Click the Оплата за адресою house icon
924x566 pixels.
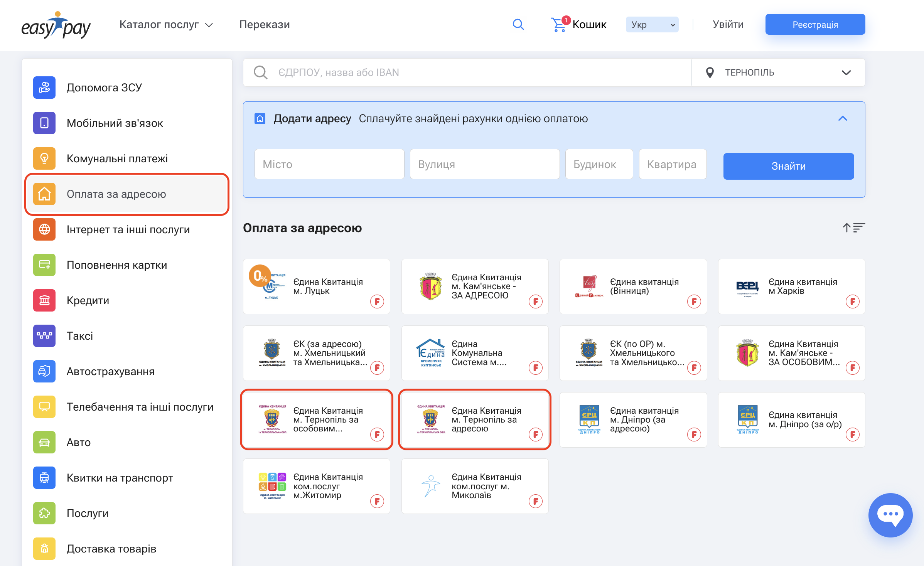[x=44, y=194]
